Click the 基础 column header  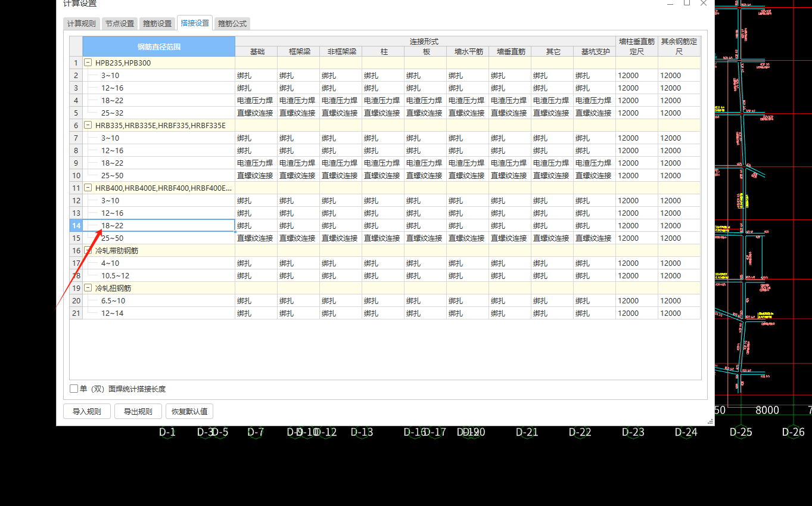[256, 52]
